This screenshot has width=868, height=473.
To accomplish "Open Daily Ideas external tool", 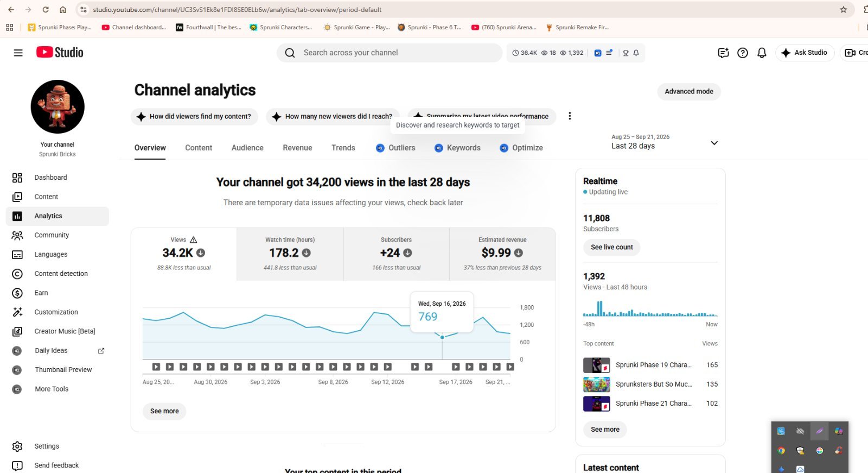I will (57, 351).
